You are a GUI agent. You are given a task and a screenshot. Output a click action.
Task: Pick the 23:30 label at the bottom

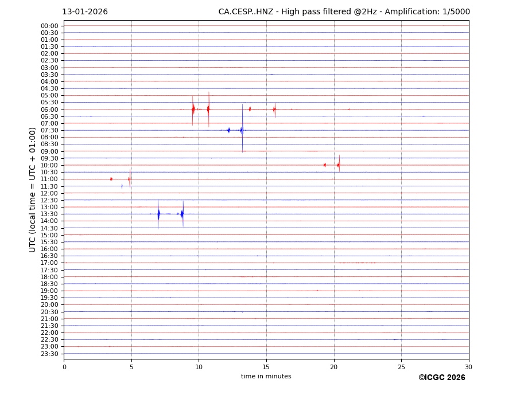click(49, 354)
